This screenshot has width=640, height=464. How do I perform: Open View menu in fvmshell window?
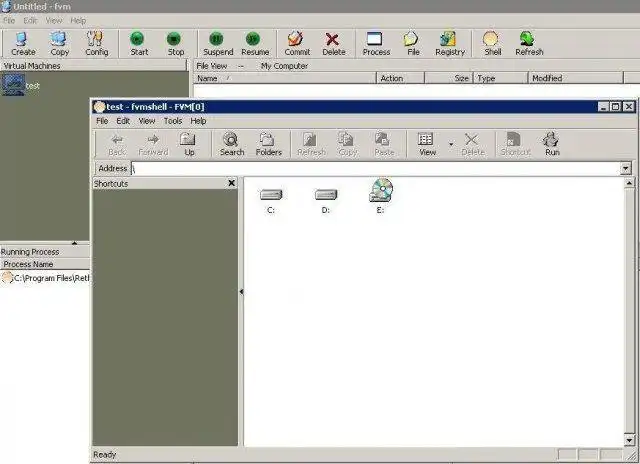[x=147, y=121]
